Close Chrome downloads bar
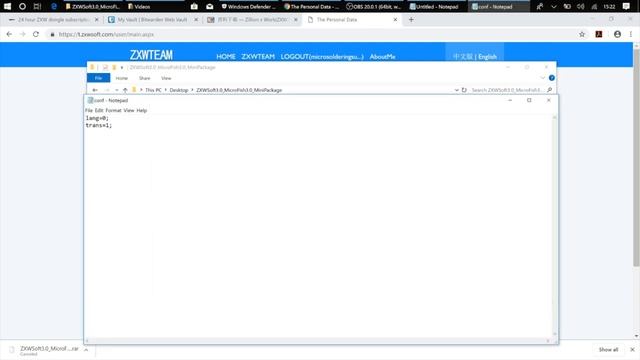The width and height of the screenshot is (640, 360). pos(632,350)
